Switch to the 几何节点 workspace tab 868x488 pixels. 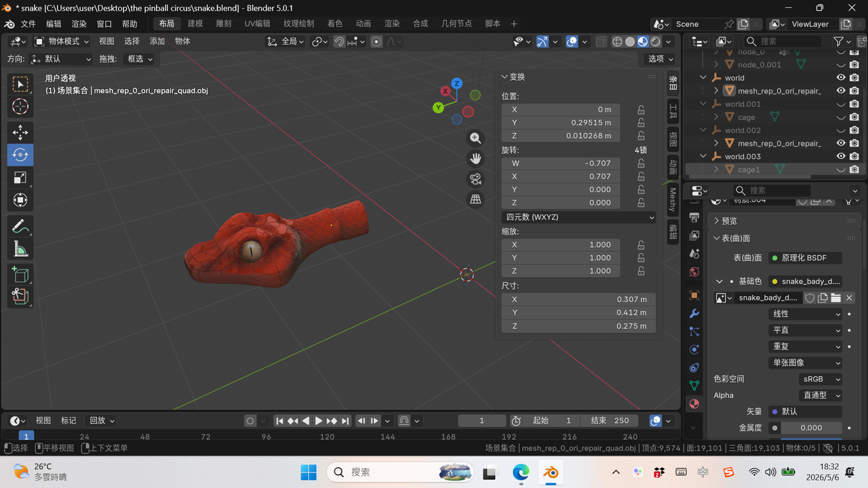(456, 23)
